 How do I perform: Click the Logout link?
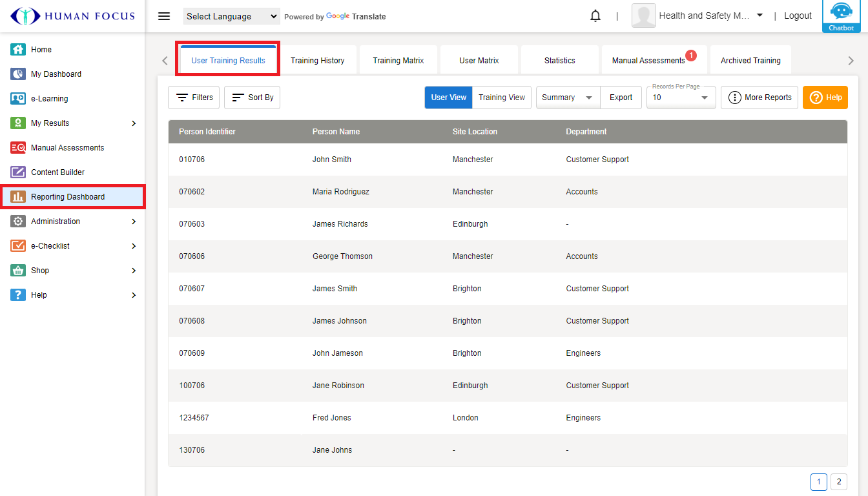coord(798,16)
